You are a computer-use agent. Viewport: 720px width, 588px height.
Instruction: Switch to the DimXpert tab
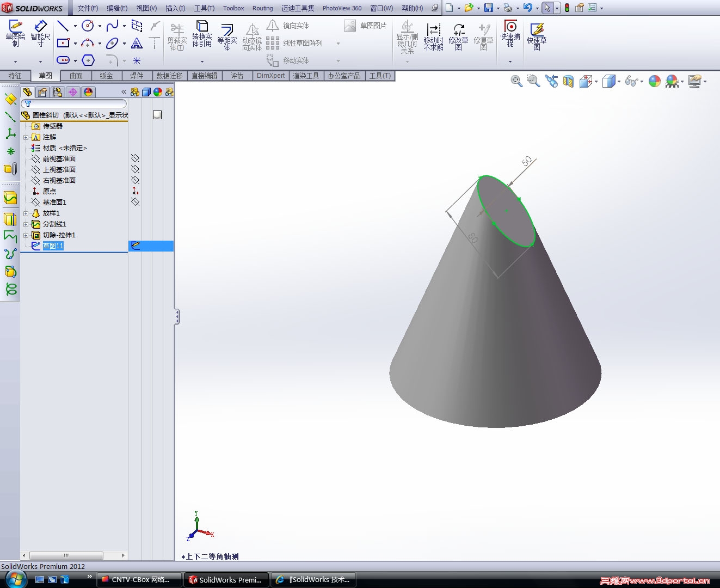[x=270, y=76]
